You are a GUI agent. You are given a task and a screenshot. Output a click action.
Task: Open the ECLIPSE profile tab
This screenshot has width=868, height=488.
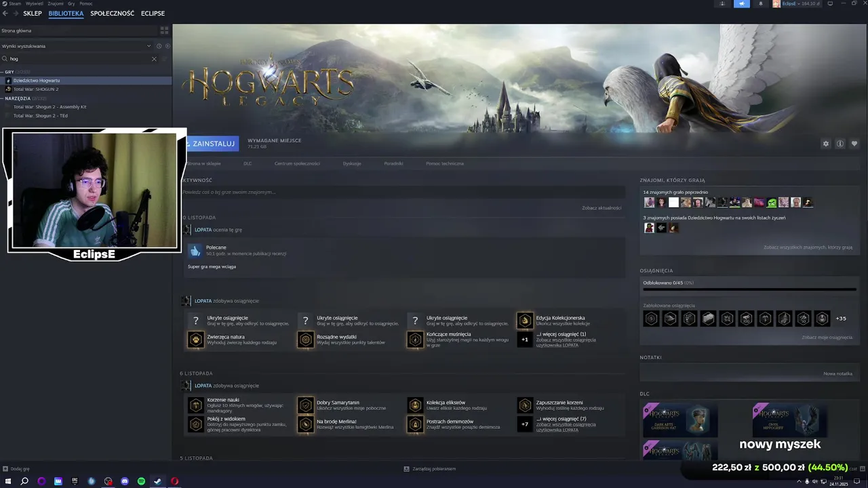coord(153,14)
